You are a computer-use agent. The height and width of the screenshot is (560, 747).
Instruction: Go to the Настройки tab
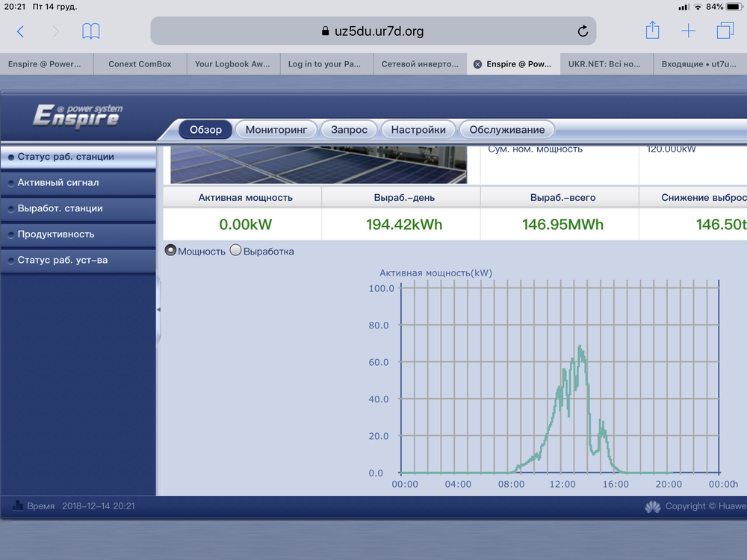tap(418, 130)
